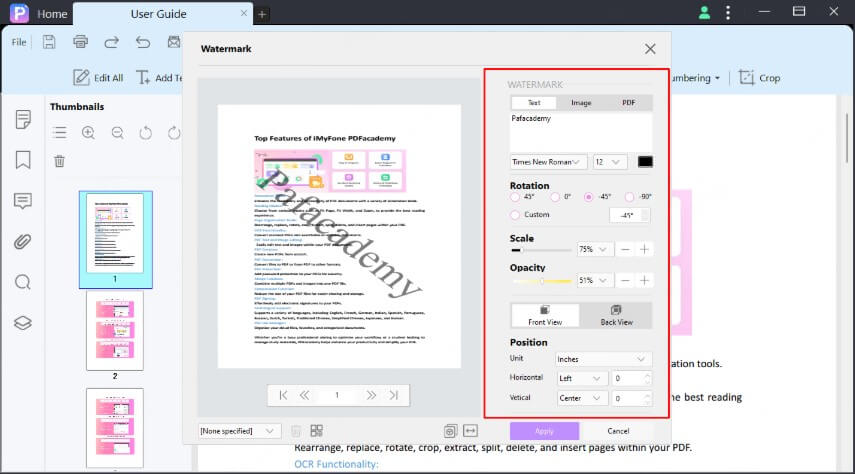855x474 pixels.
Task: Choose Front View watermark placement
Action: coord(545,315)
